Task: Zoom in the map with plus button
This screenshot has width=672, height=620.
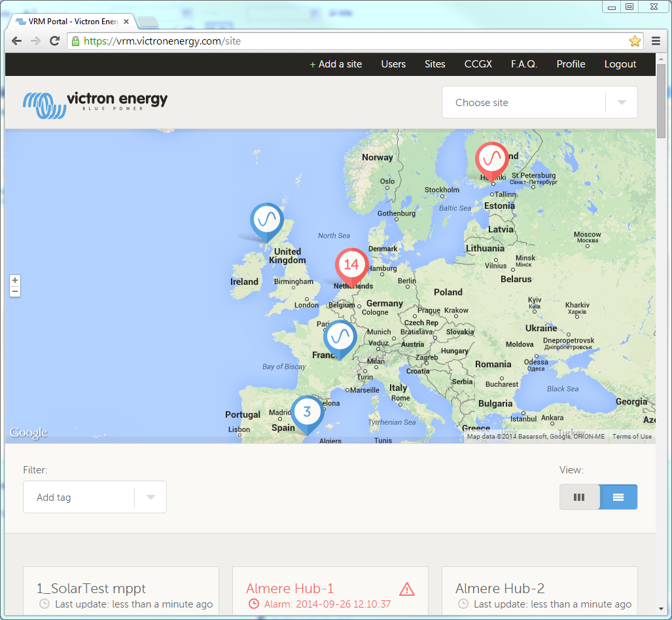Action: pyautogui.click(x=15, y=280)
